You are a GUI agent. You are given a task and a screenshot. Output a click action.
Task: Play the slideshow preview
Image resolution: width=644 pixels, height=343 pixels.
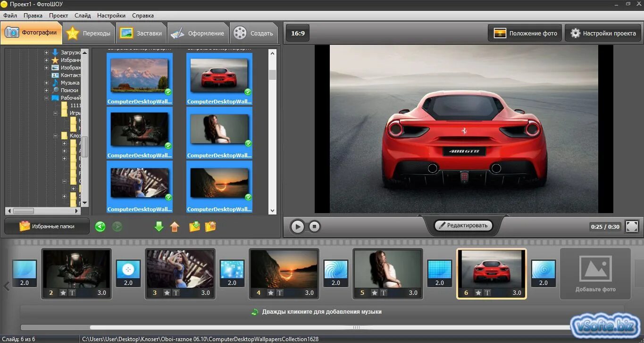point(297,226)
